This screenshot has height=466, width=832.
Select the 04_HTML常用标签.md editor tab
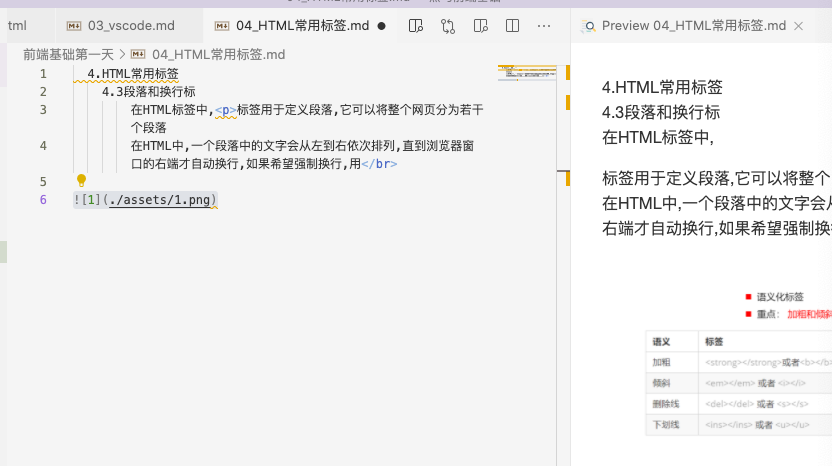pyautogui.click(x=300, y=25)
